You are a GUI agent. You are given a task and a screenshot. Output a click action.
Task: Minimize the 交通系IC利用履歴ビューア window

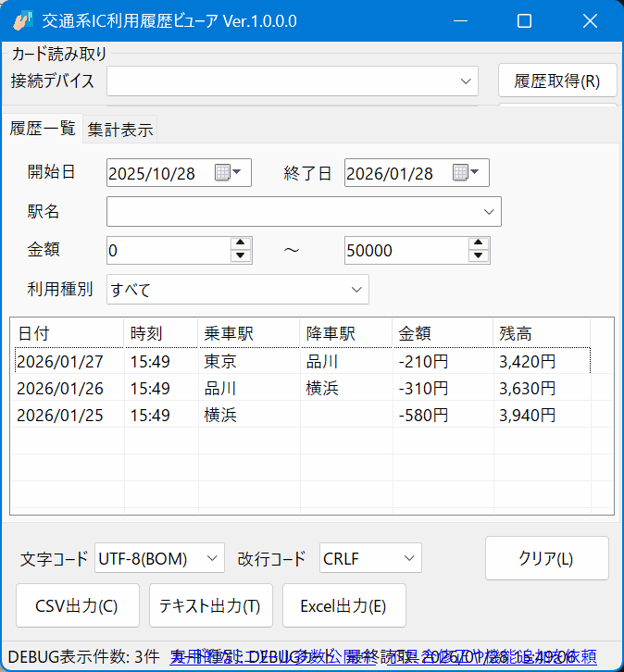pyautogui.click(x=460, y=20)
